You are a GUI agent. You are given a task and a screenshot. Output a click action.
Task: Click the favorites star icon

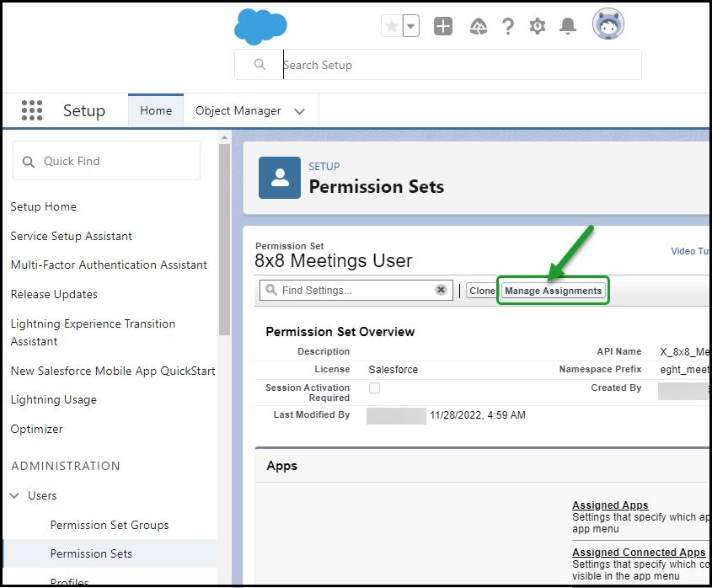tap(392, 26)
